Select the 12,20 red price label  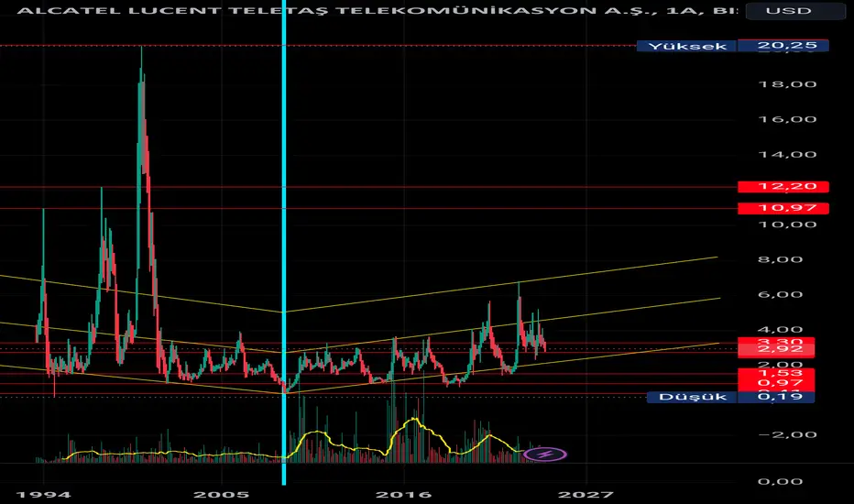pos(783,187)
